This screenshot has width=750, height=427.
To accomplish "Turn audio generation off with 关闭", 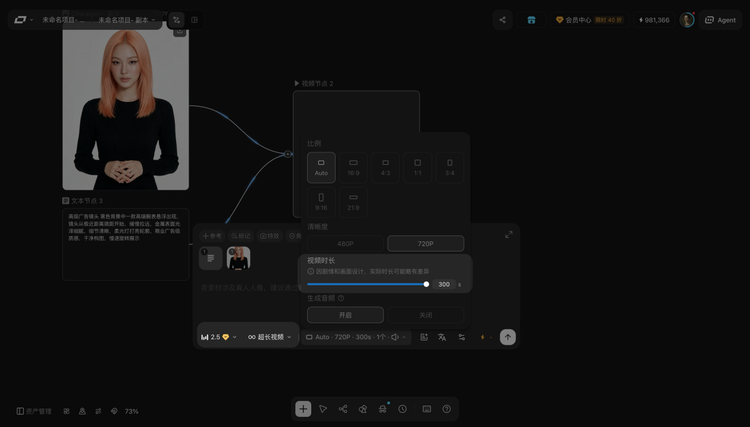I will (x=426, y=315).
